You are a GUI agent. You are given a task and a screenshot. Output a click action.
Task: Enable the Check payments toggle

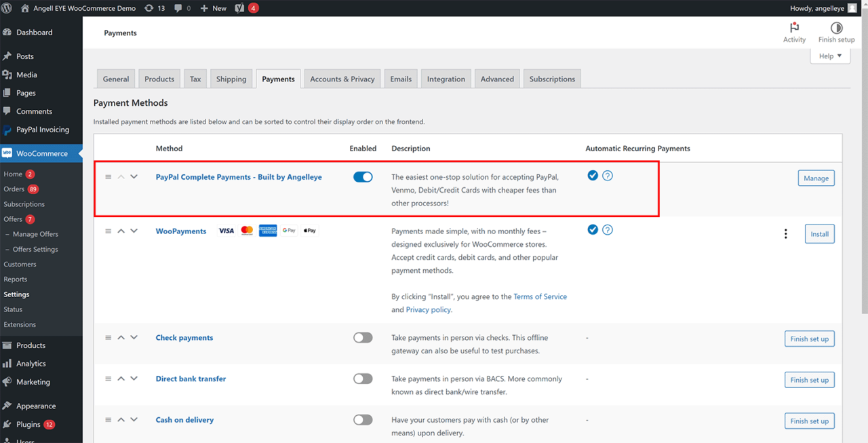point(363,337)
